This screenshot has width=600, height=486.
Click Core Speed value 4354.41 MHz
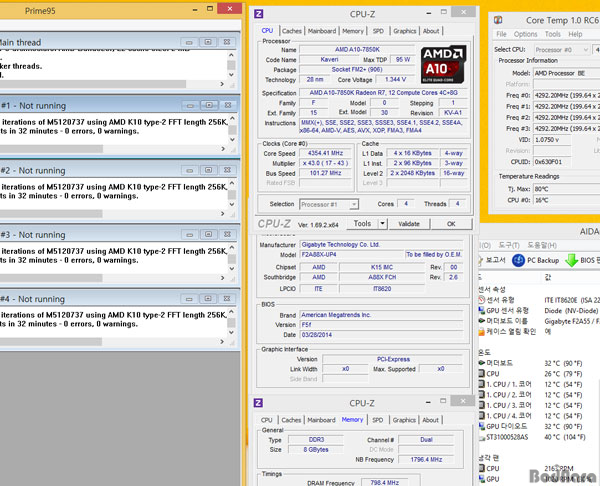(x=326, y=153)
